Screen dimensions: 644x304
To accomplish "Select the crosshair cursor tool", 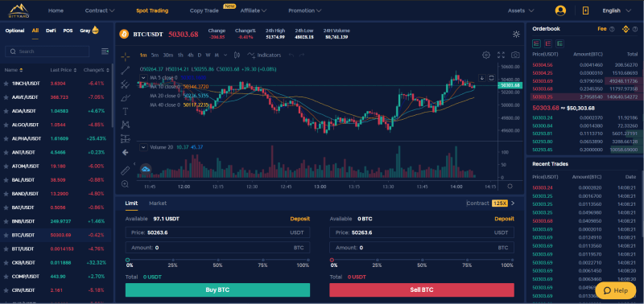I will tap(126, 56).
